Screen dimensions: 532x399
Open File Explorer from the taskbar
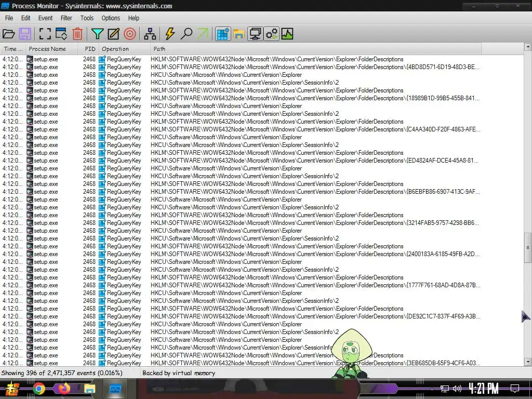pyautogui.click(x=89, y=389)
